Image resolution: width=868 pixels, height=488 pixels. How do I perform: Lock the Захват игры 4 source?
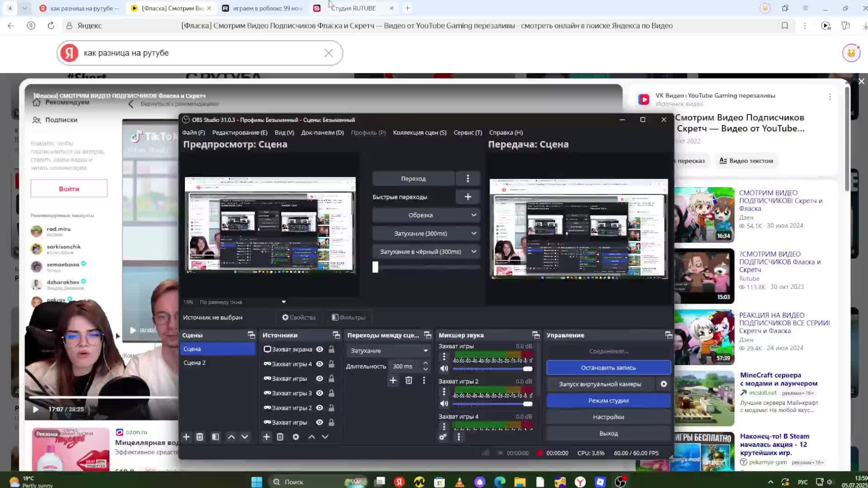331,364
